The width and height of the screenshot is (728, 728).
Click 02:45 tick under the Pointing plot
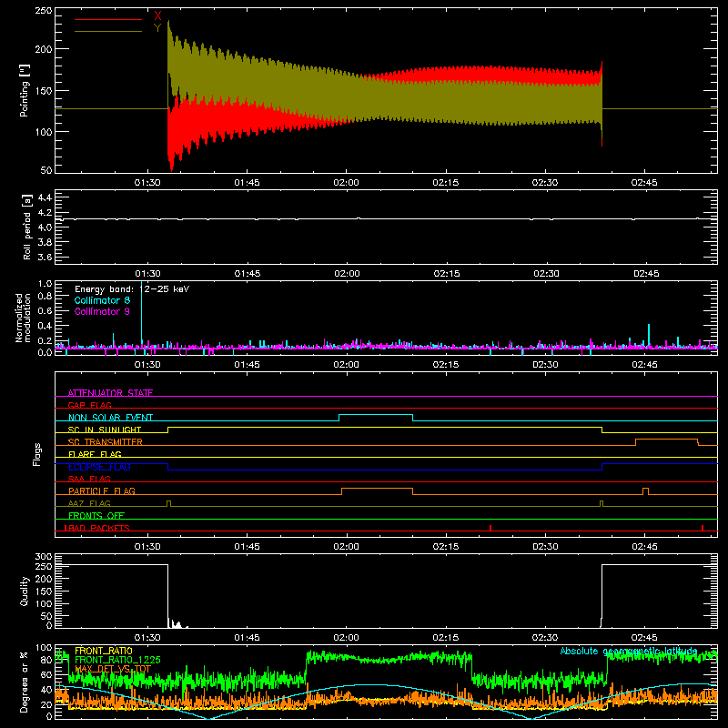pyautogui.click(x=644, y=183)
